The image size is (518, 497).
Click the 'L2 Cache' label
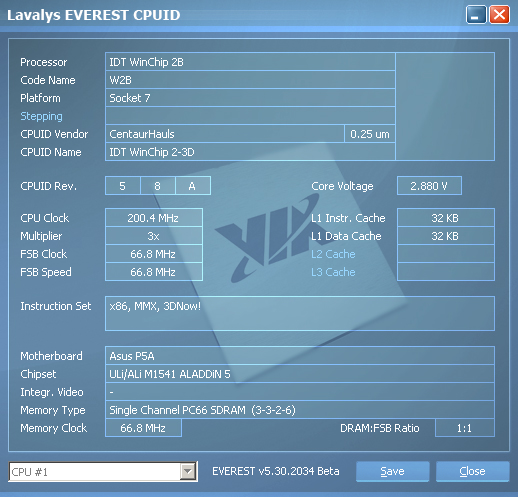(x=333, y=254)
